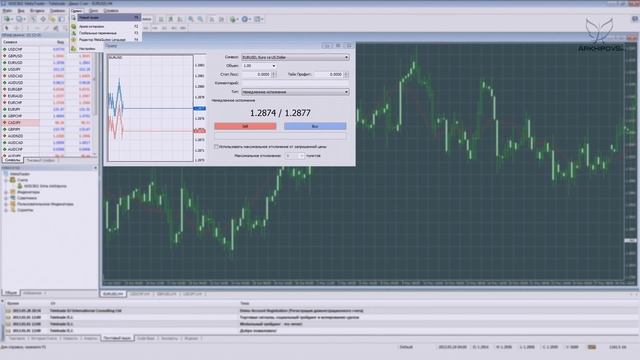
Task: Adjust the Максимальное отклонение stepper
Action: pos(302,156)
